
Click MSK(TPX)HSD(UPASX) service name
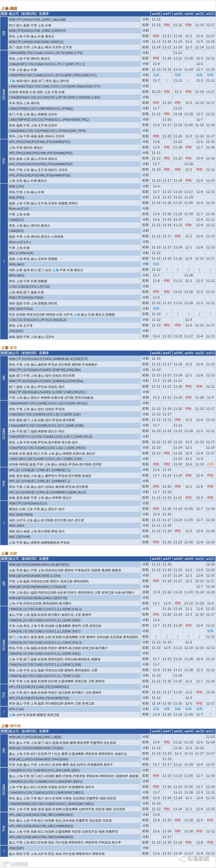point(26,298)
